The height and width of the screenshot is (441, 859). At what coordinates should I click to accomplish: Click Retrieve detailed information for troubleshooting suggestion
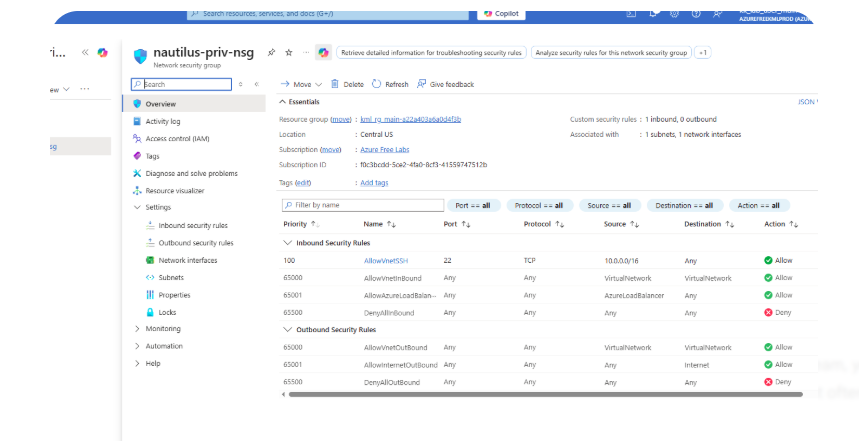[431, 53]
